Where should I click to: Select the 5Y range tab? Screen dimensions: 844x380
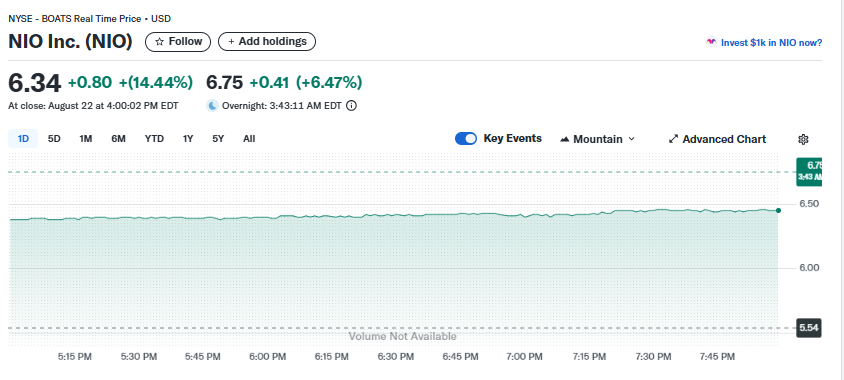[x=218, y=139]
